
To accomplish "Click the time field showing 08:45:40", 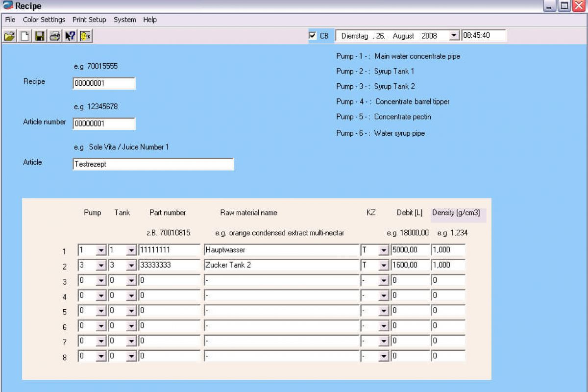I will coord(483,35).
